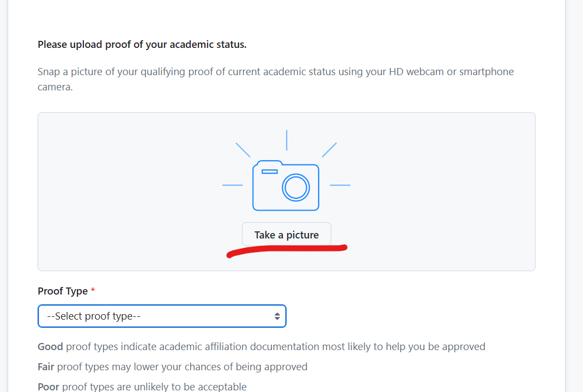Image resolution: width=583 pixels, height=392 pixels.
Task: Click the Proof Type field label
Action: (63, 291)
